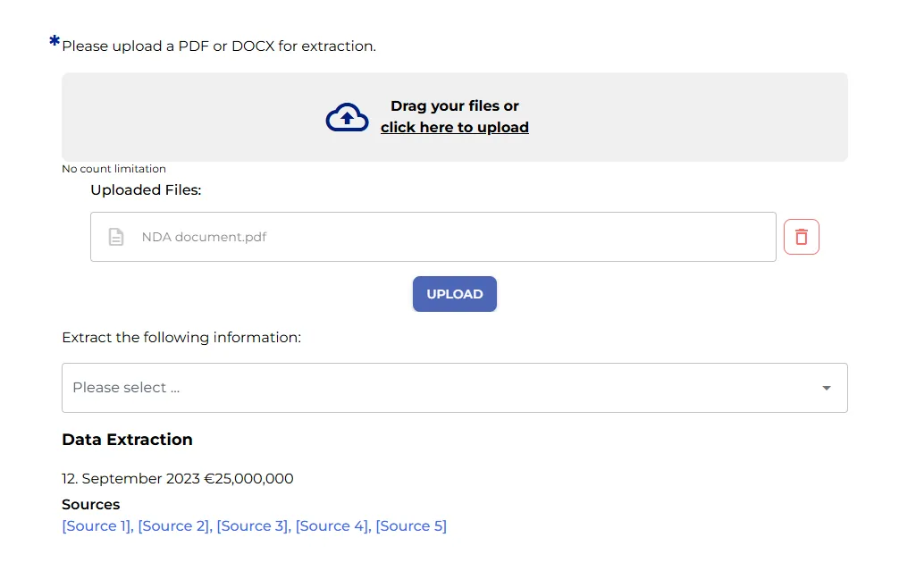Viewport: 916px width, 588px height.
Task: Click the 'No count limitation' hint text
Action: point(113,168)
